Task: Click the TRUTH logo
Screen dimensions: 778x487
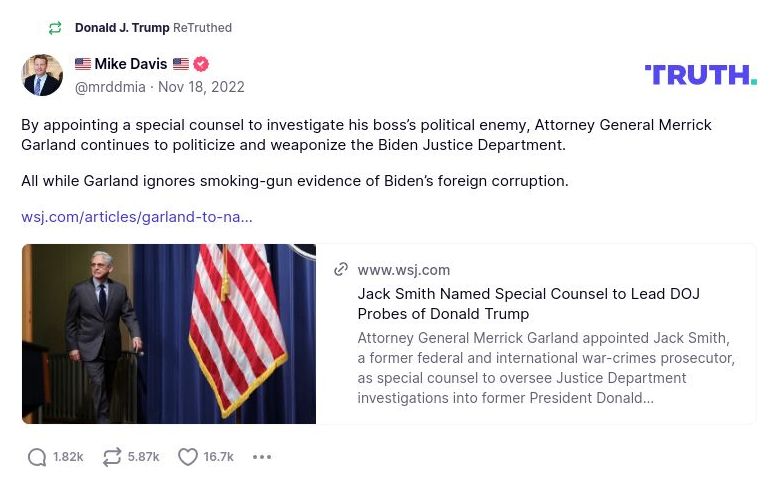Action: click(700, 74)
